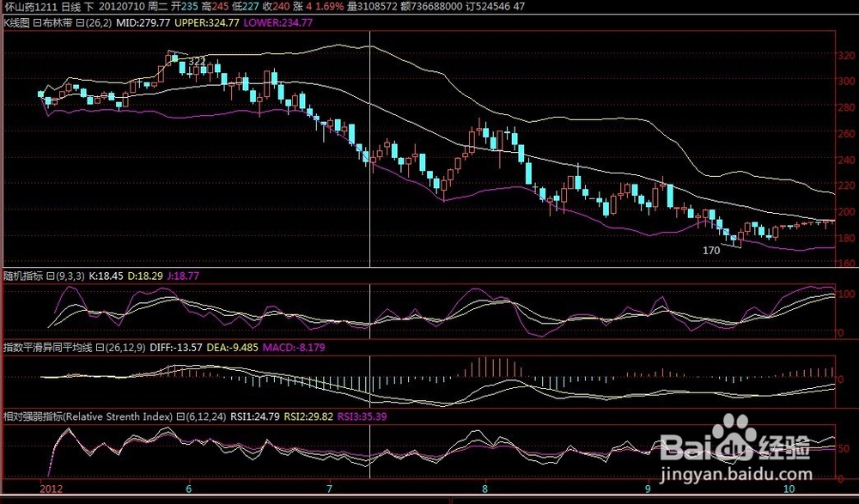Click the 低227 low price
Screen dimensions: 859x504
coord(246,7)
